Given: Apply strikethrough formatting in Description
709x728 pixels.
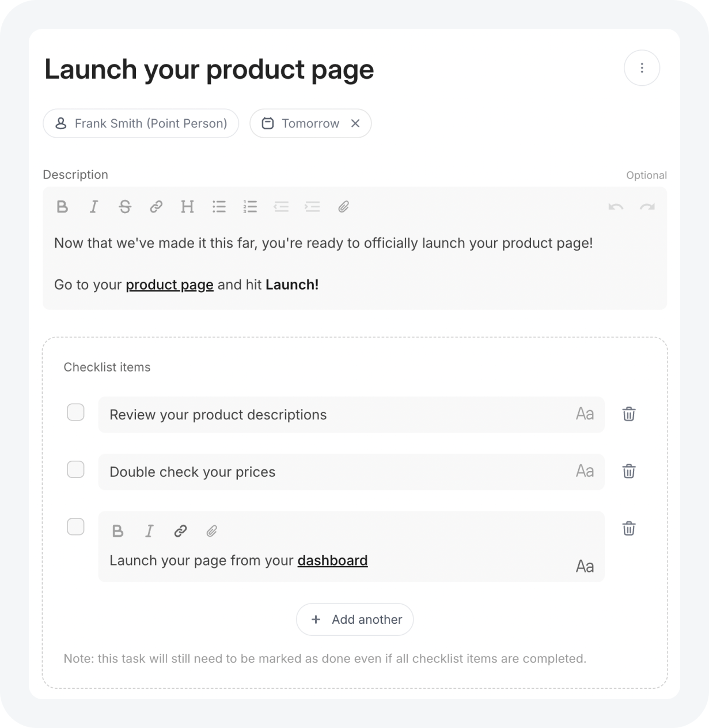Looking at the screenshot, I should click(125, 207).
